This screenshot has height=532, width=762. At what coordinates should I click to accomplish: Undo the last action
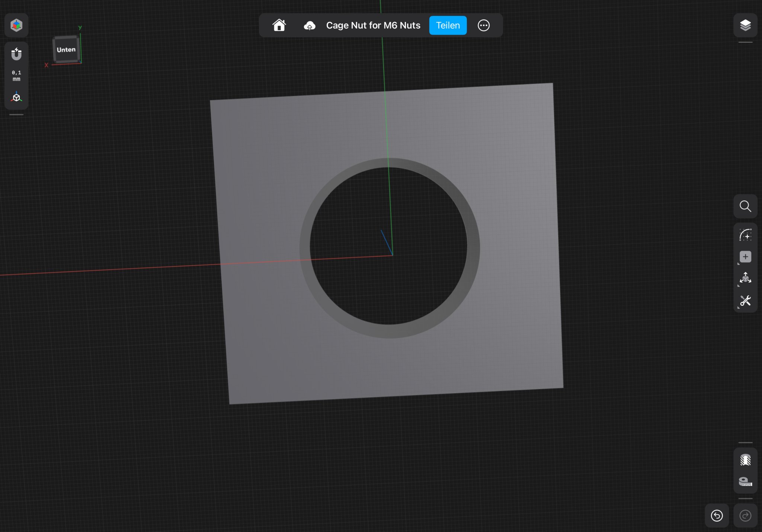pos(717,516)
